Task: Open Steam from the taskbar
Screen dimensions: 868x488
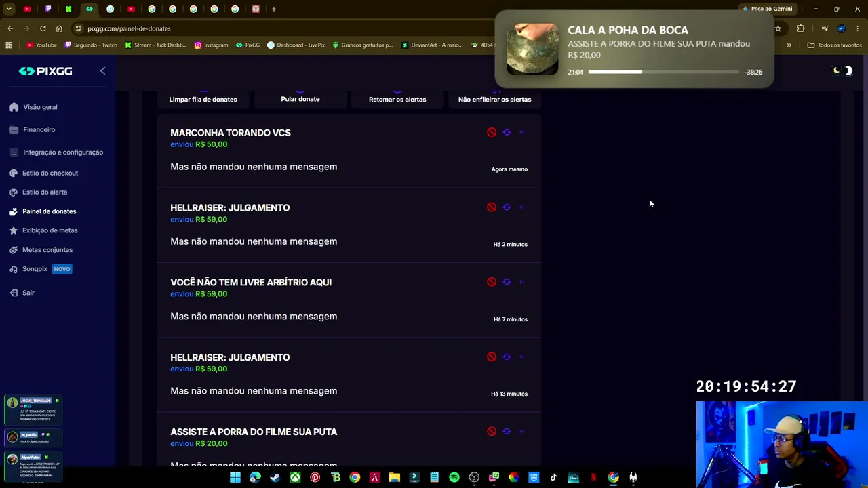Action: (275, 478)
